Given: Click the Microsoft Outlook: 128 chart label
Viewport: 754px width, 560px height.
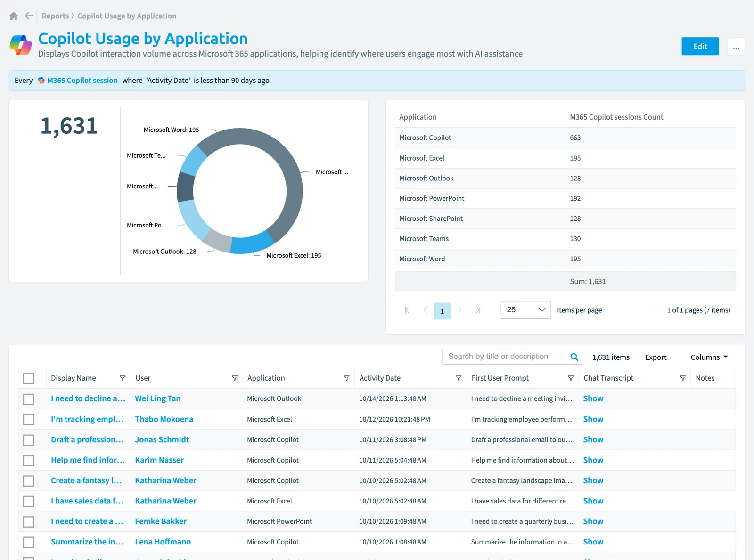Looking at the screenshot, I should pyautogui.click(x=164, y=252).
